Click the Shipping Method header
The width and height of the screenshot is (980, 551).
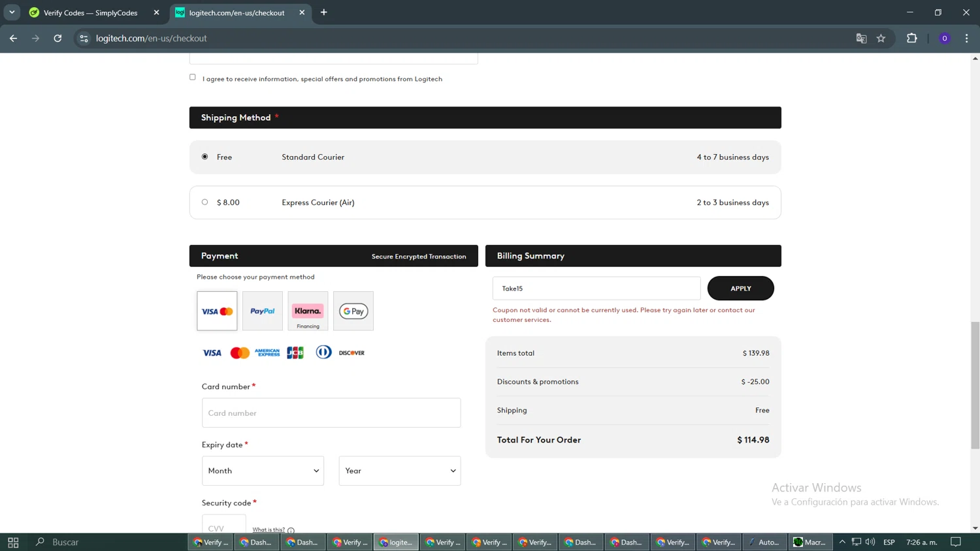pos(485,118)
